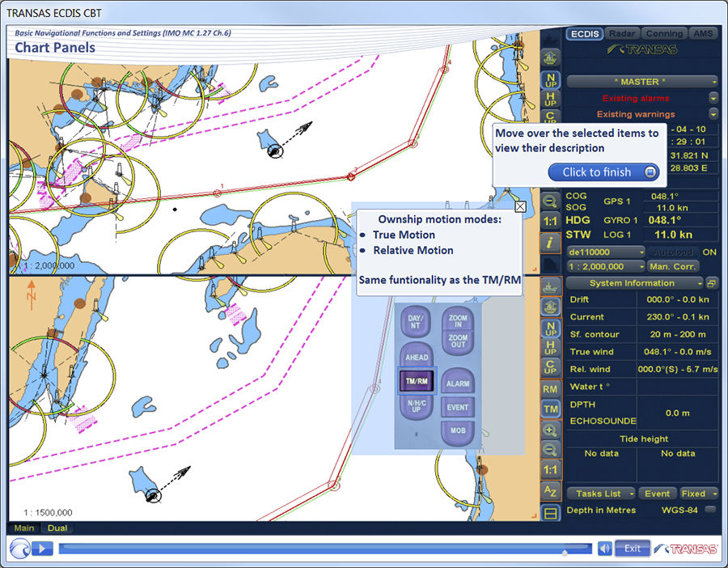Select the Main panel tab
The width and height of the screenshot is (728, 568).
click(x=24, y=528)
